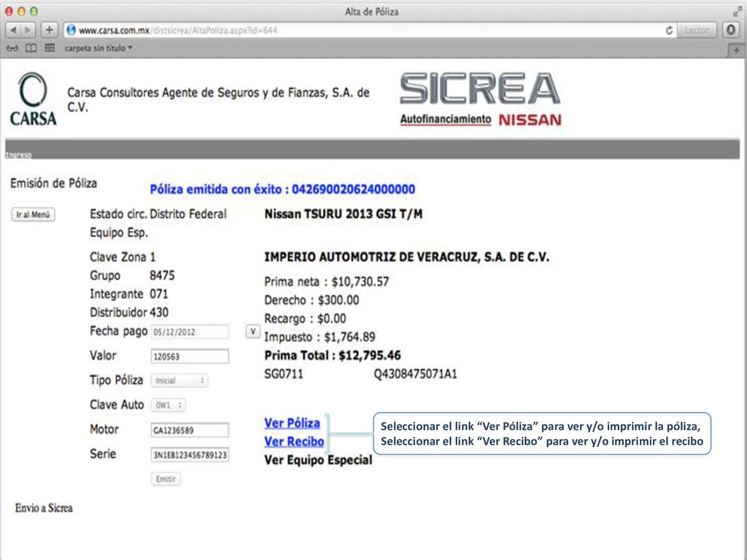Click the policy number 042690020624000000
The height and width of the screenshot is (560, 747).
pos(354,190)
